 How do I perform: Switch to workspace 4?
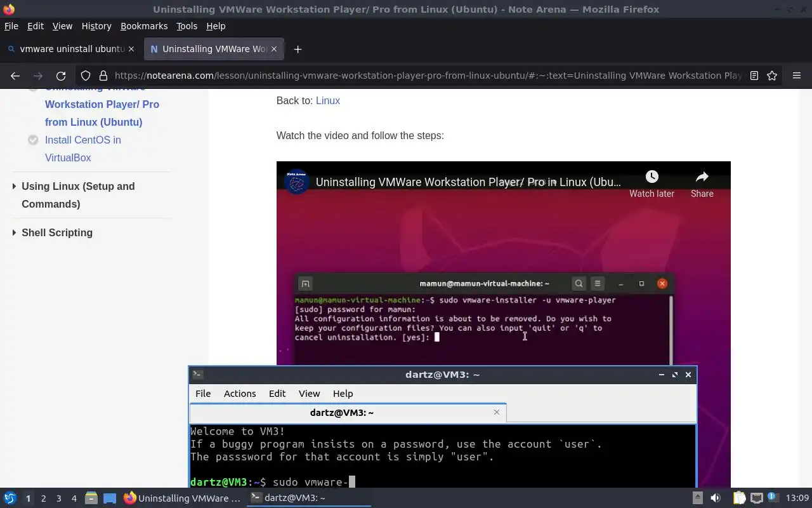[x=74, y=498]
